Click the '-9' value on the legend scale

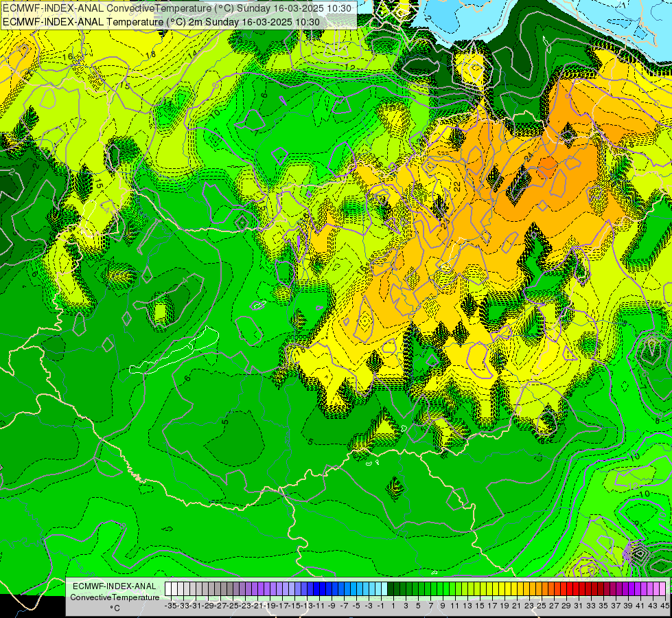pyautogui.click(x=331, y=606)
